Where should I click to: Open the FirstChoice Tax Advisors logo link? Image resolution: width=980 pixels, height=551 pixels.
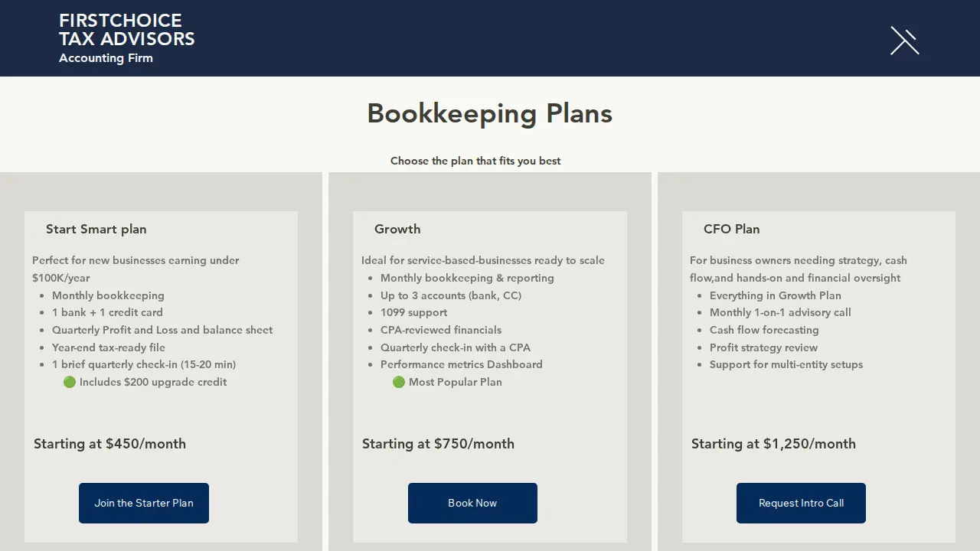[x=127, y=30]
